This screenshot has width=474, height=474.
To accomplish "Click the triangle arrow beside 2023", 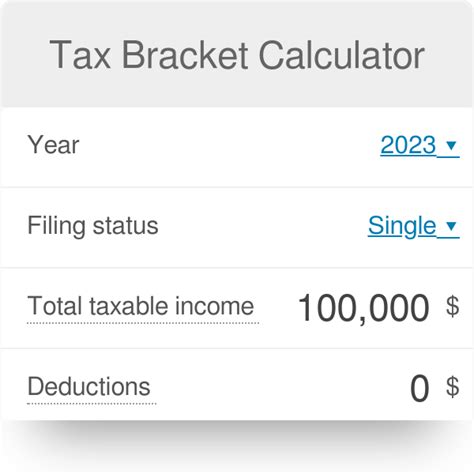I will pyautogui.click(x=451, y=145).
